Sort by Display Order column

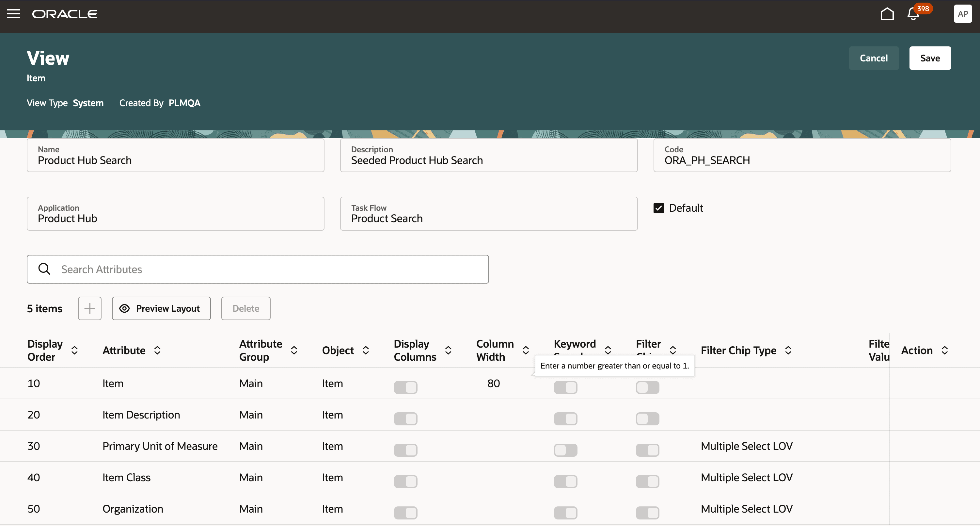click(x=74, y=350)
